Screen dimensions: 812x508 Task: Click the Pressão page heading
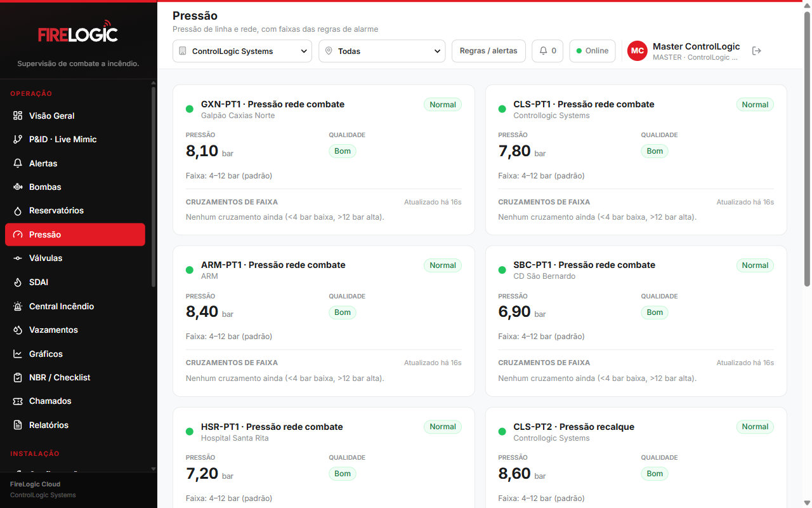(x=195, y=16)
